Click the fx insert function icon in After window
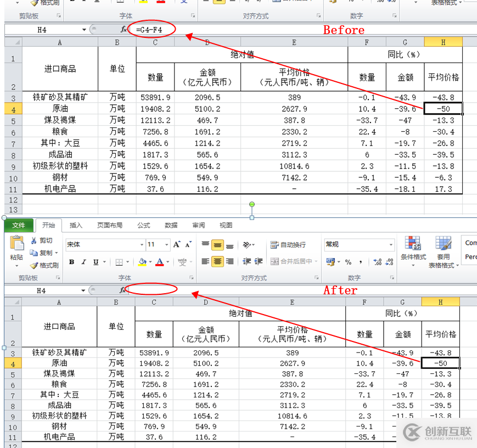Screen dimensions: 477x448 [122, 290]
